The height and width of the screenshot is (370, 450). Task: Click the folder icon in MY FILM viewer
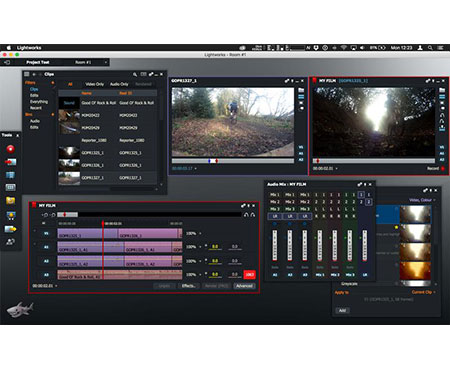[442, 90]
